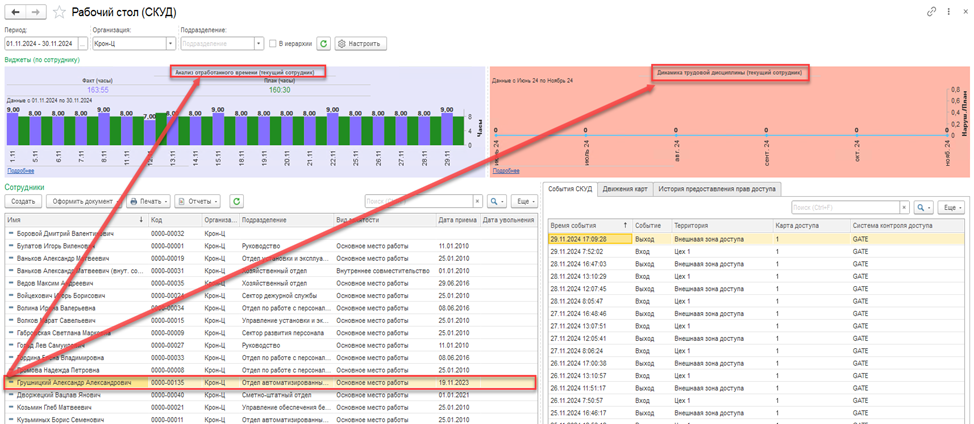Open the period picker ellipsis button
The height and width of the screenshot is (424, 974).
point(82,44)
